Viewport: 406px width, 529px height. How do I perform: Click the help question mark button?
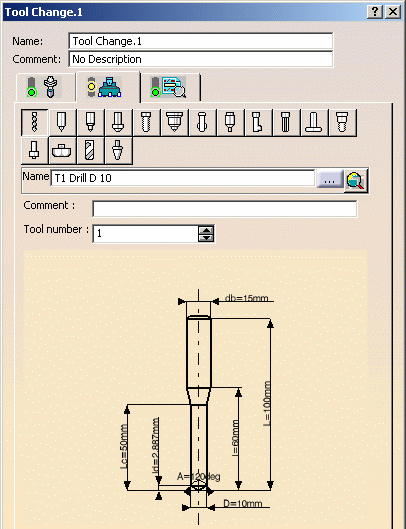[x=375, y=12]
